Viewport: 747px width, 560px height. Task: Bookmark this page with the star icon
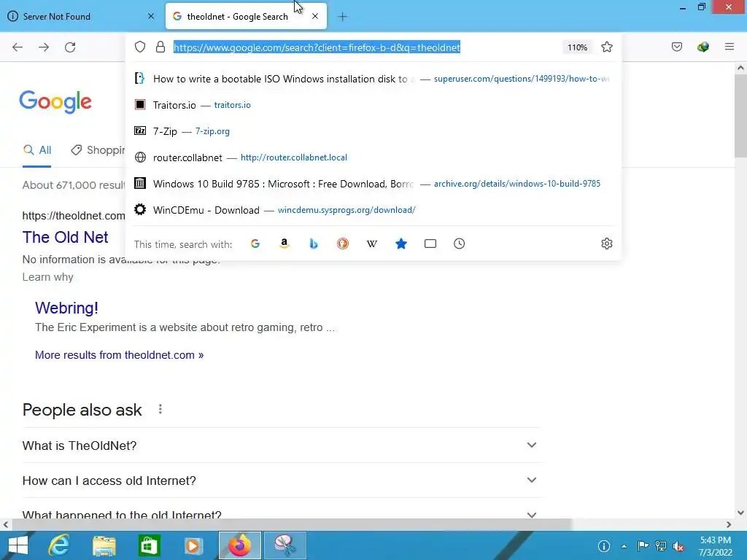click(x=606, y=47)
